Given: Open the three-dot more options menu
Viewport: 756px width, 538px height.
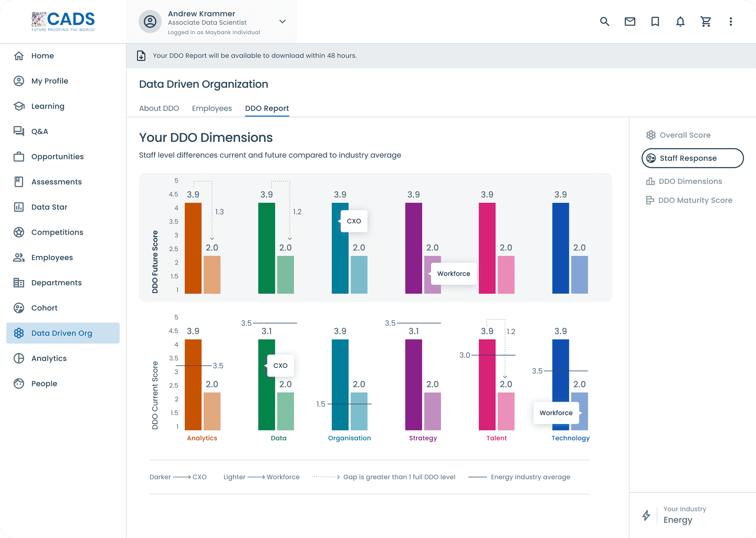Looking at the screenshot, I should click(731, 22).
